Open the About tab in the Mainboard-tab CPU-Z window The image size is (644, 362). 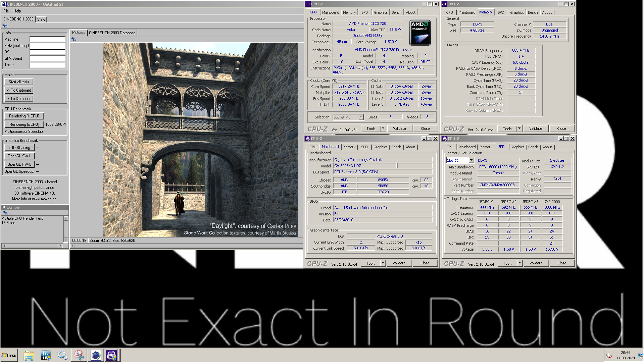point(410,147)
